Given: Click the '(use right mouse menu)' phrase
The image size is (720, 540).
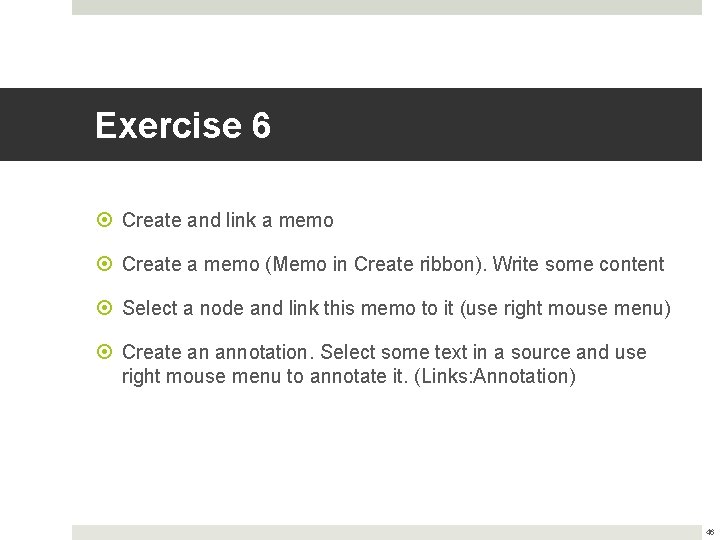Looking at the screenshot, I should (565, 309).
